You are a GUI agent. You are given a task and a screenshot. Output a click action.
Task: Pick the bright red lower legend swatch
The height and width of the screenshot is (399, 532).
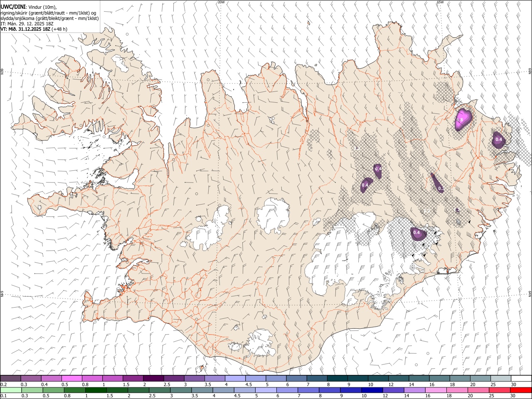pyautogui.click(x=520, y=390)
